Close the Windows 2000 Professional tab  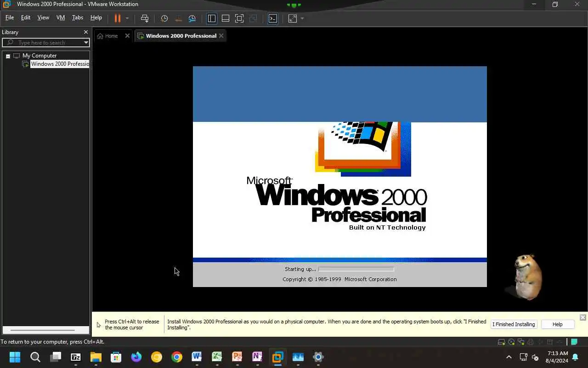(221, 36)
